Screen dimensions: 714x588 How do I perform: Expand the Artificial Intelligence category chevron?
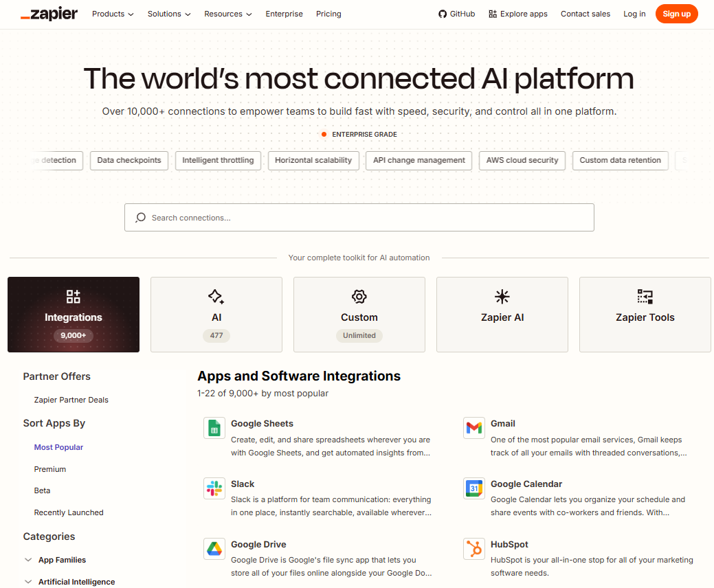(x=28, y=582)
